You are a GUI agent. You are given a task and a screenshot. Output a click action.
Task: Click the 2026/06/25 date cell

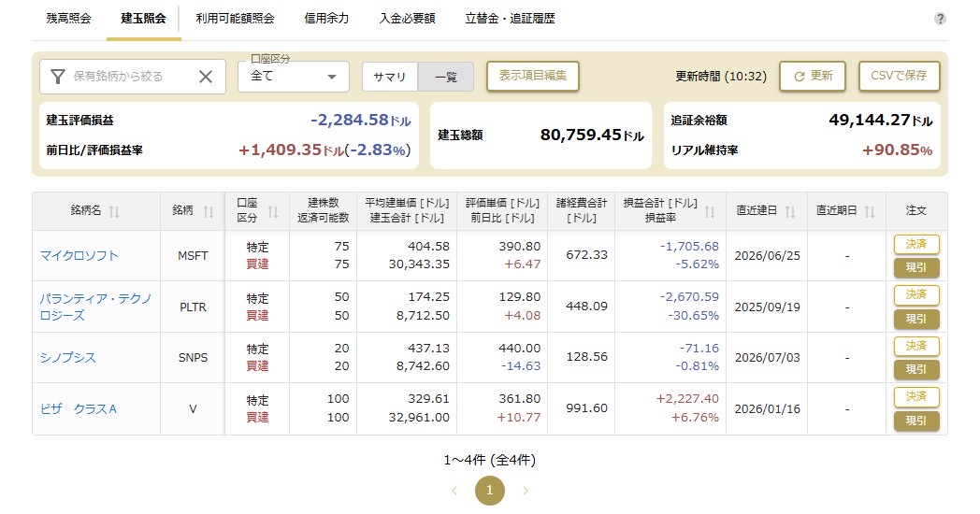[767, 256]
